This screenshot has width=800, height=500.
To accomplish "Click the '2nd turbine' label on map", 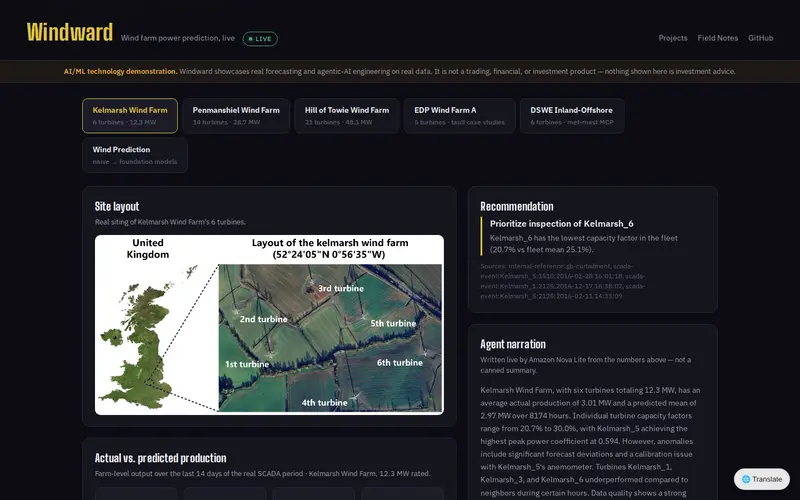I will [x=263, y=319].
